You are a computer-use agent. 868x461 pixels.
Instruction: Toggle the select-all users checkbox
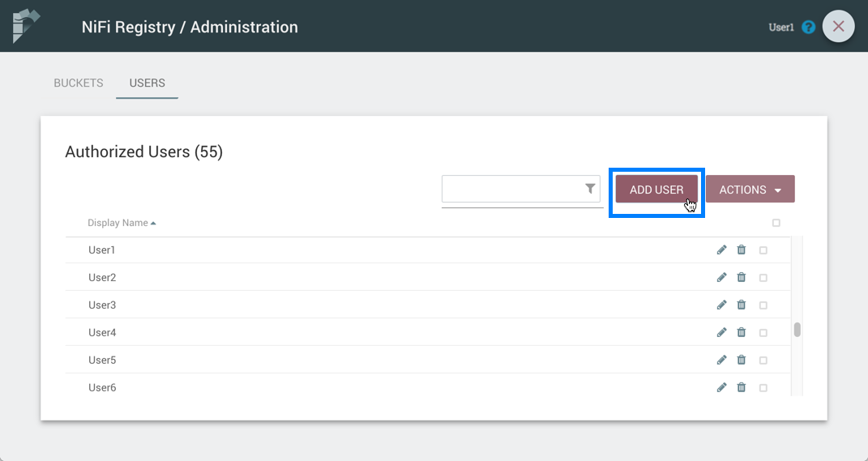tap(776, 223)
